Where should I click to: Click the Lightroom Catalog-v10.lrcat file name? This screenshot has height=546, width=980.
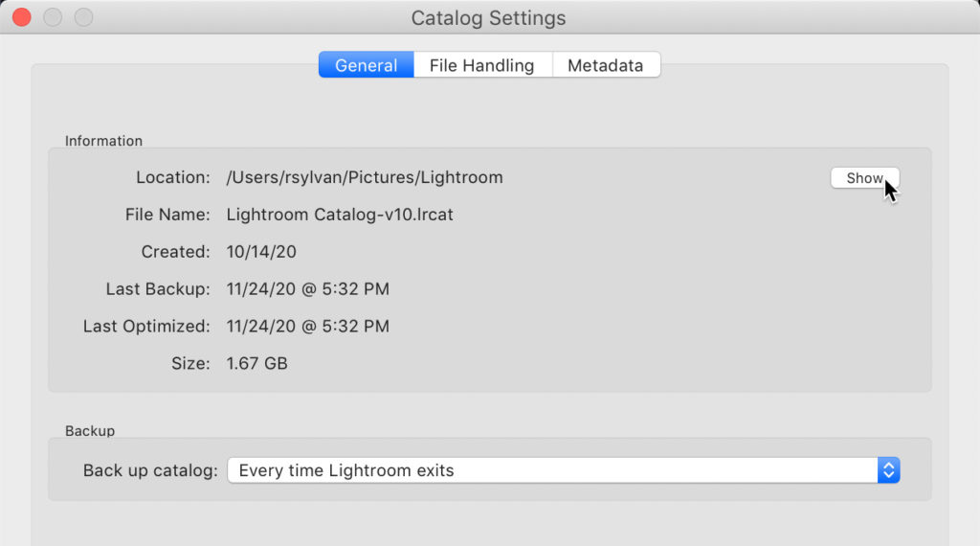pos(340,215)
